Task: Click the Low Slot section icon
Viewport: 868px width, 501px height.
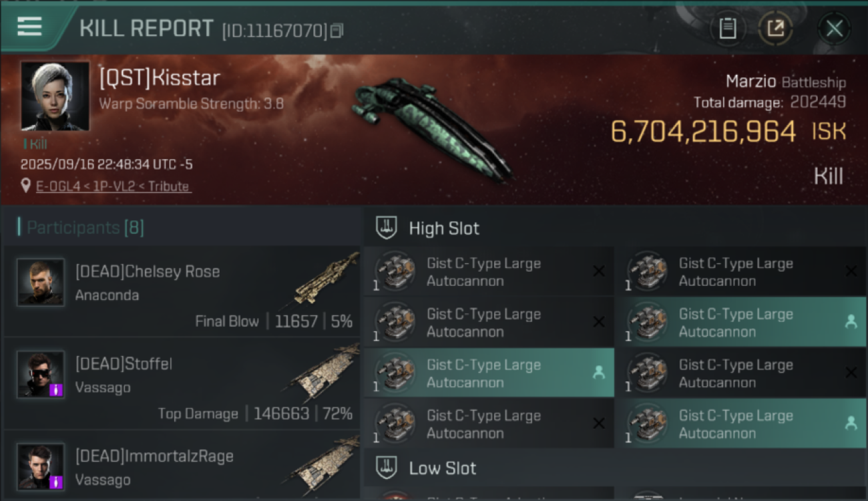Action: coord(387,468)
